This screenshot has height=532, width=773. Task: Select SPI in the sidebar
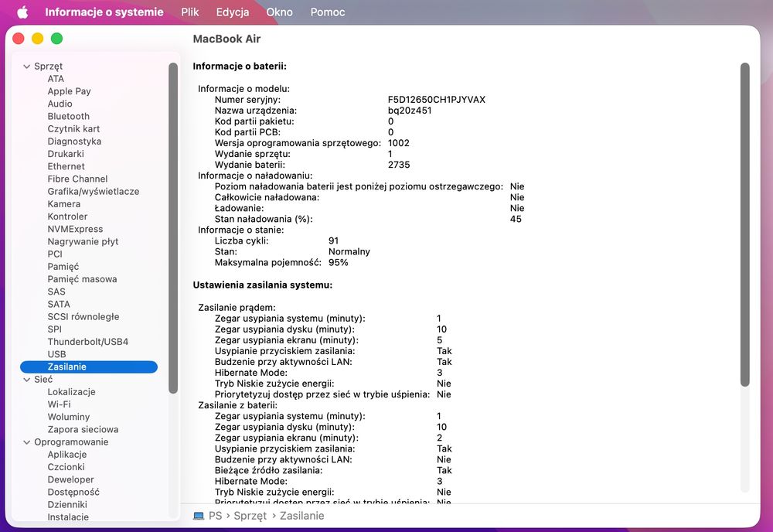pyautogui.click(x=55, y=329)
